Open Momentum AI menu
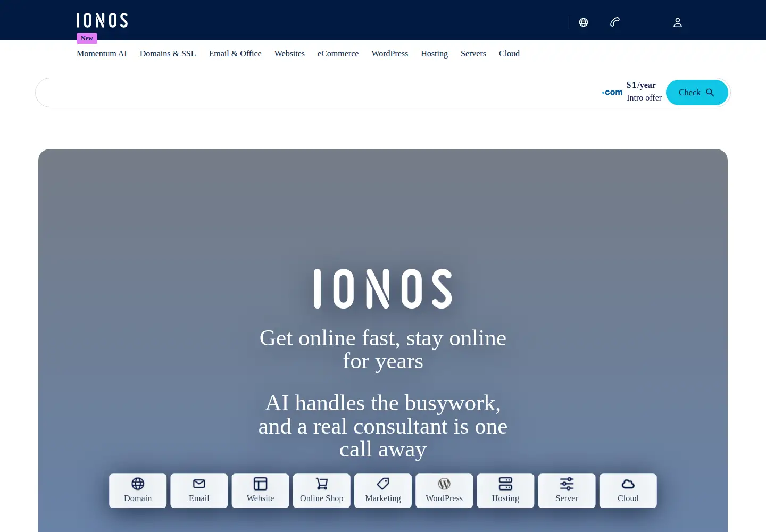The height and width of the screenshot is (532, 766). pos(102,54)
